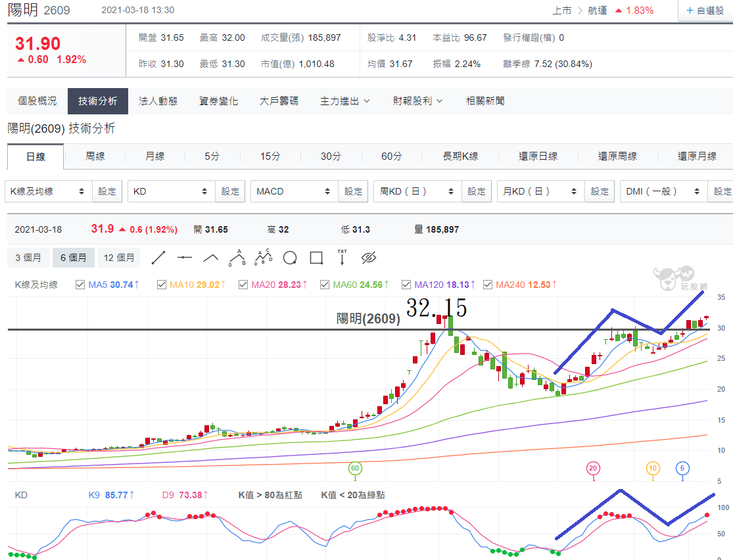The height and width of the screenshot is (560, 733).
Task: Switch to the 月線 chart tab
Action: pos(154,156)
